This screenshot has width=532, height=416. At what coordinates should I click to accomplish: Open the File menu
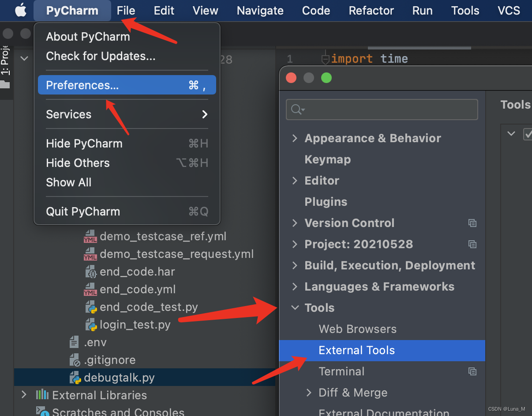pos(126,11)
